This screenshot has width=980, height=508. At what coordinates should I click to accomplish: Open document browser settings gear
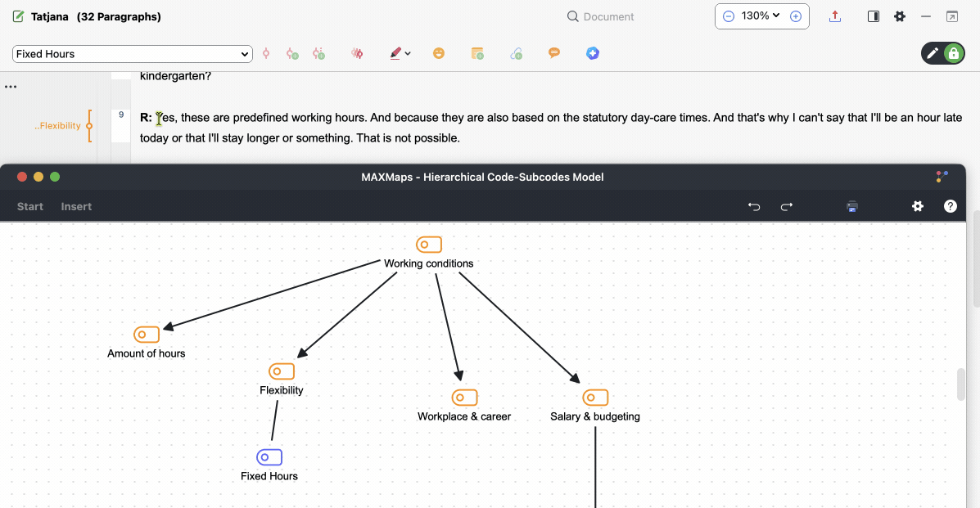[900, 16]
